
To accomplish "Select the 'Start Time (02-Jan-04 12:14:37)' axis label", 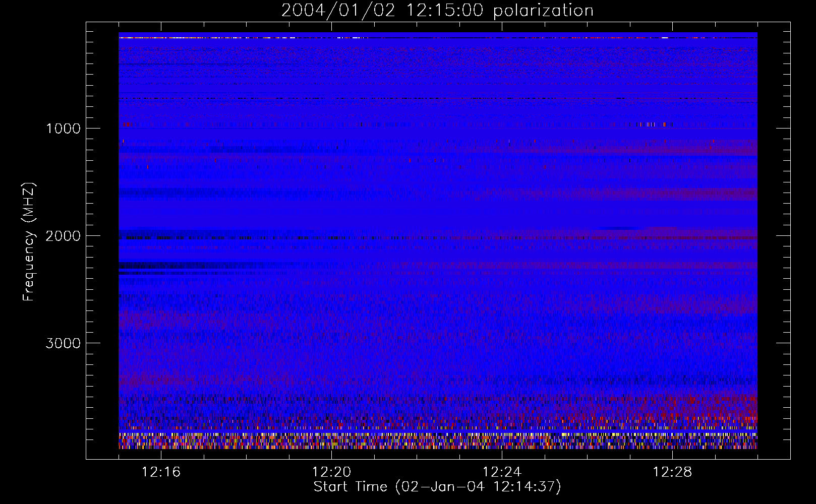I will click(x=437, y=487).
